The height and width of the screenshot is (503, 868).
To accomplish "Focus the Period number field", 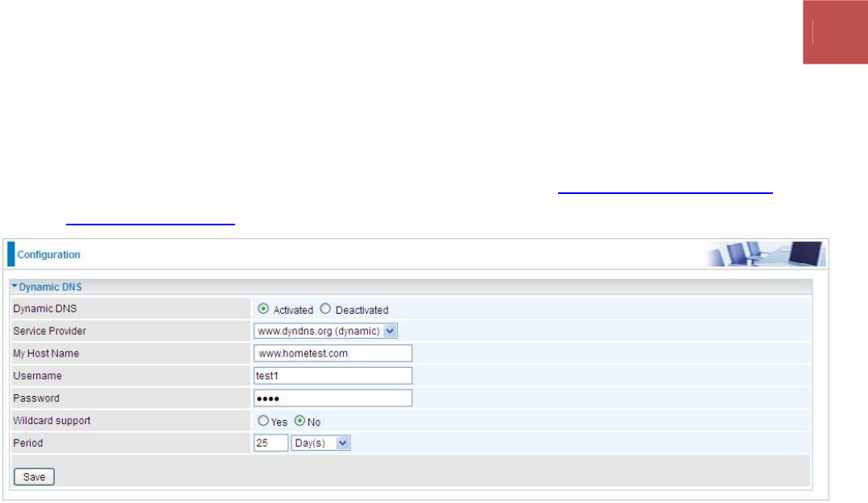I will coord(271,443).
